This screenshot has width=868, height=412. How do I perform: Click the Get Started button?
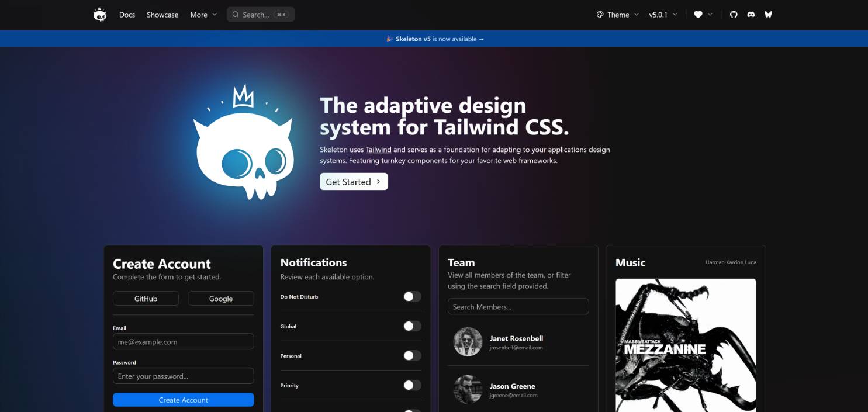[354, 182]
